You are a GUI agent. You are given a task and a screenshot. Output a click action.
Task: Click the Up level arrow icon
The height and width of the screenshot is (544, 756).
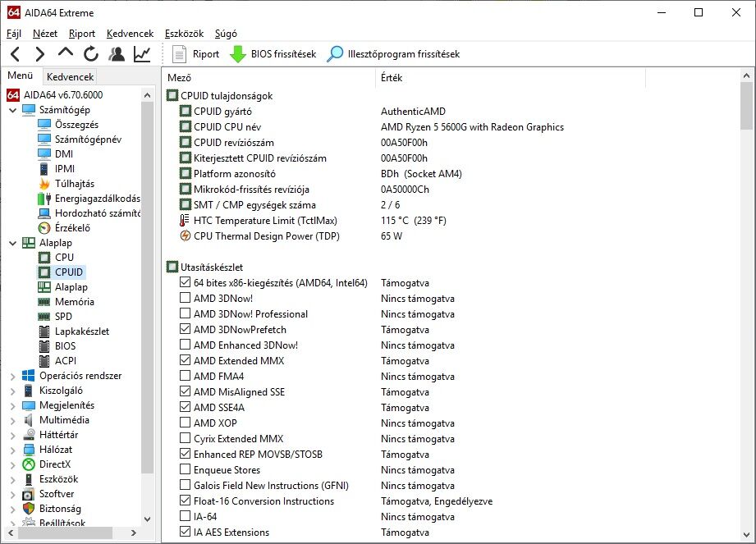[x=66, y=54]
